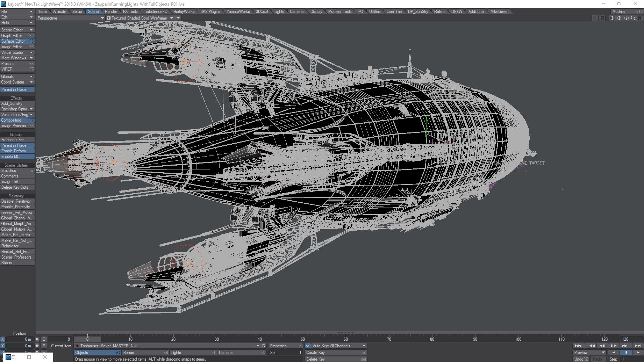Toggle the X axis channel button
Image resolution: width=644 pixels, height=362 pixels.
pos(3,339)
